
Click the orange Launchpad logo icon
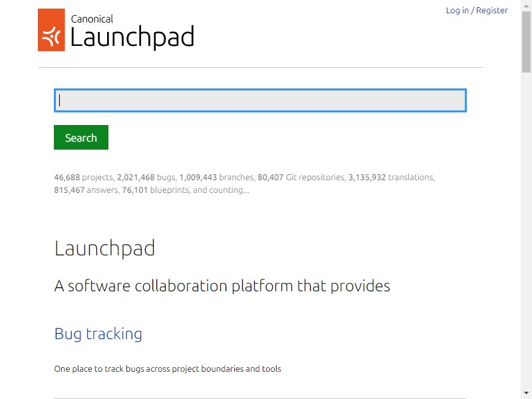point(51,30)
